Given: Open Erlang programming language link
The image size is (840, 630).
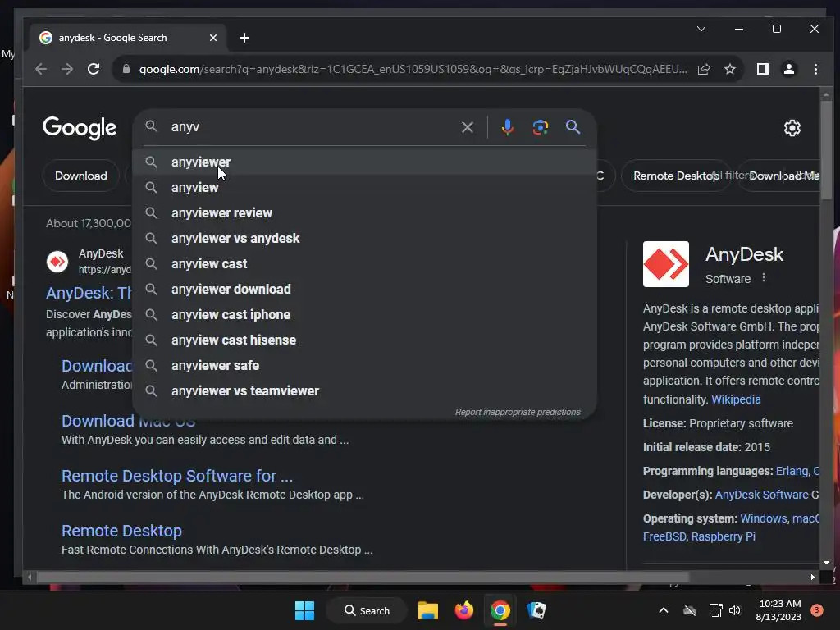Looking at the screenshot, I should pos(792,471).
